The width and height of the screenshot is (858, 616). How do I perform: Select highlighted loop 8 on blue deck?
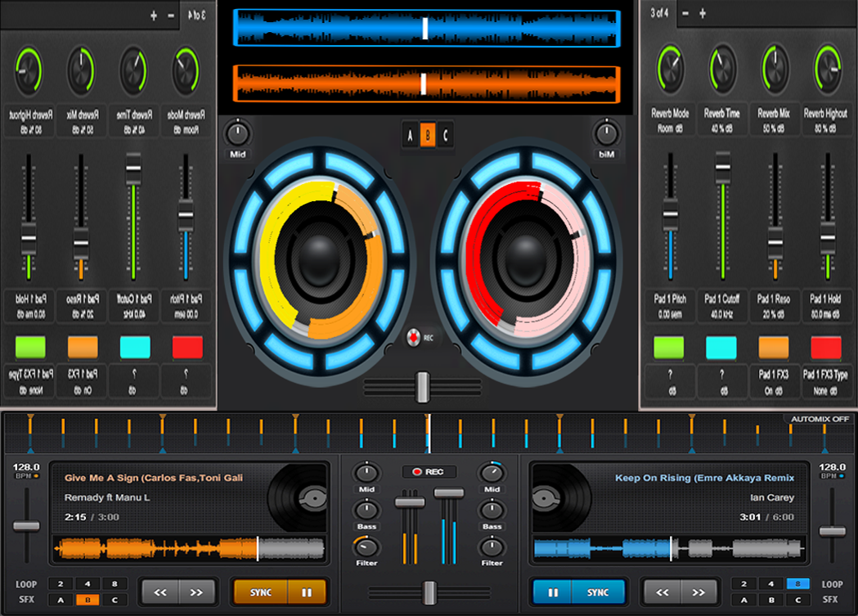coord(797,584)
